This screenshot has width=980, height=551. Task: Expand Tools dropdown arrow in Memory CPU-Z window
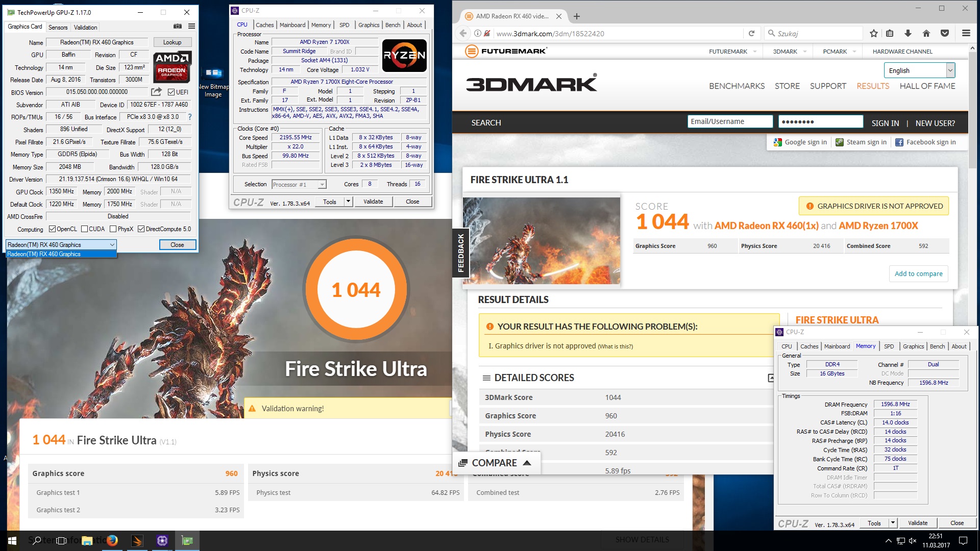click(x=893, y=523)
